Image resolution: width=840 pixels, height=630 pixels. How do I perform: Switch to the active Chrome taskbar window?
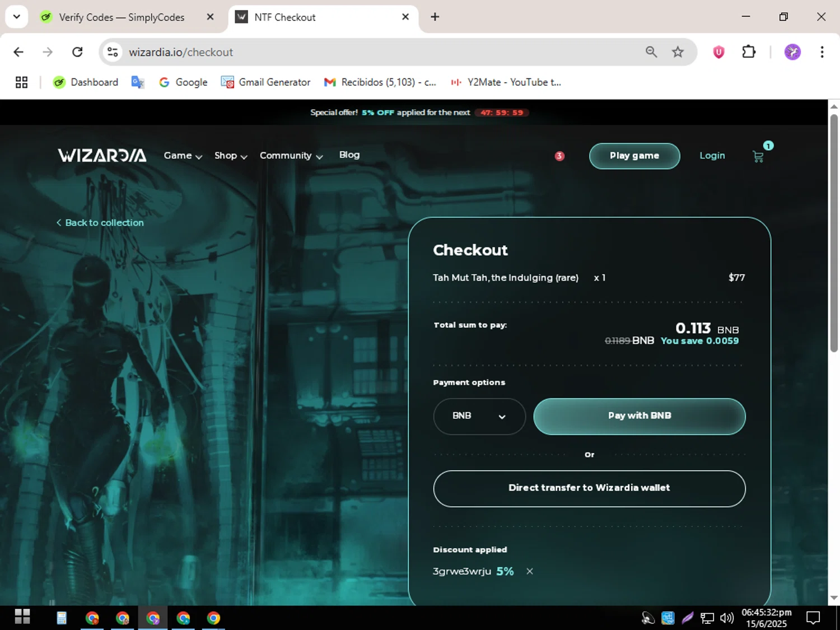point(153,618)
